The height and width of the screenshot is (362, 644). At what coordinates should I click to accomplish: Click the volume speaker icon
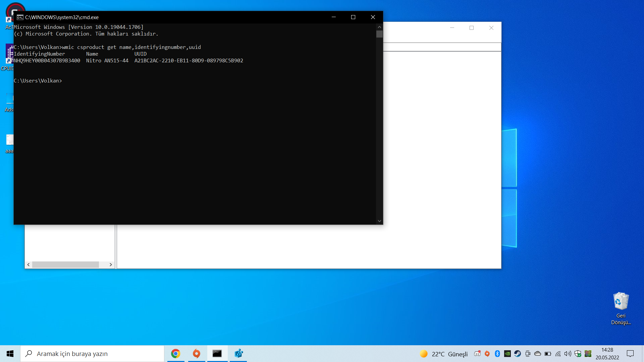[568, 354]
